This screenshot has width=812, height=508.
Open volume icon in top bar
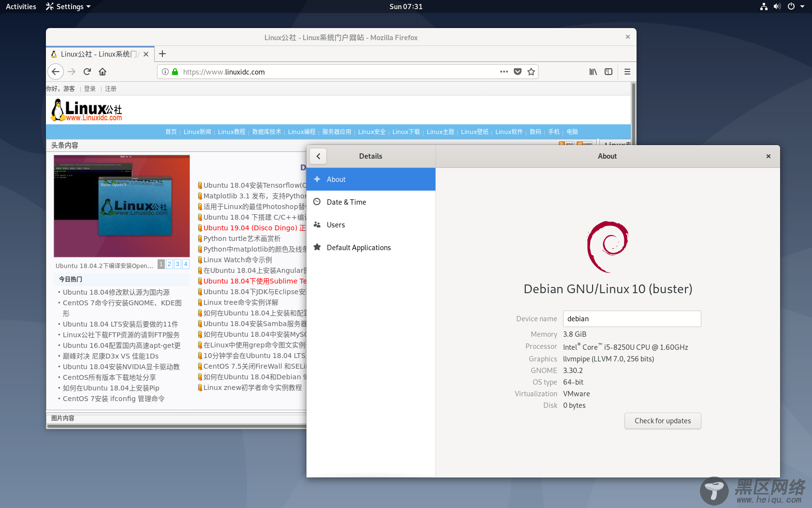[x=777, y=7]
